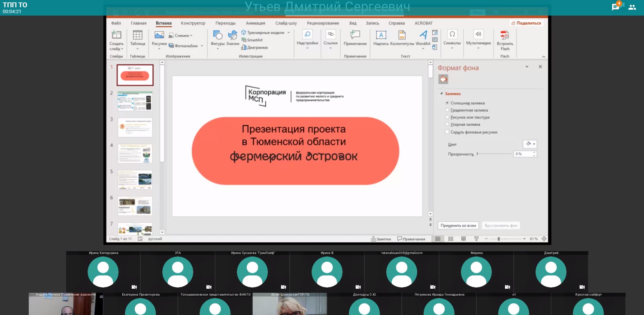
Task: Click the Поделиться button
Action: (526, 23)
